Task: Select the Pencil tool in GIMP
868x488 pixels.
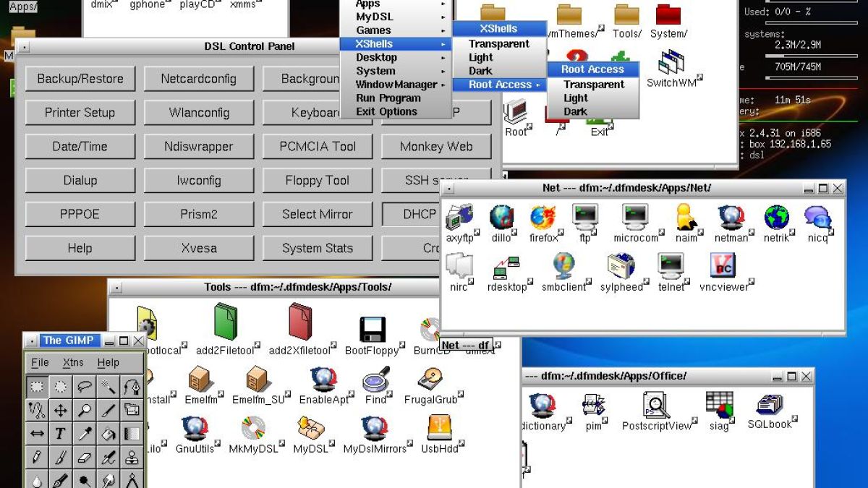Action: (x=37, y=458)
